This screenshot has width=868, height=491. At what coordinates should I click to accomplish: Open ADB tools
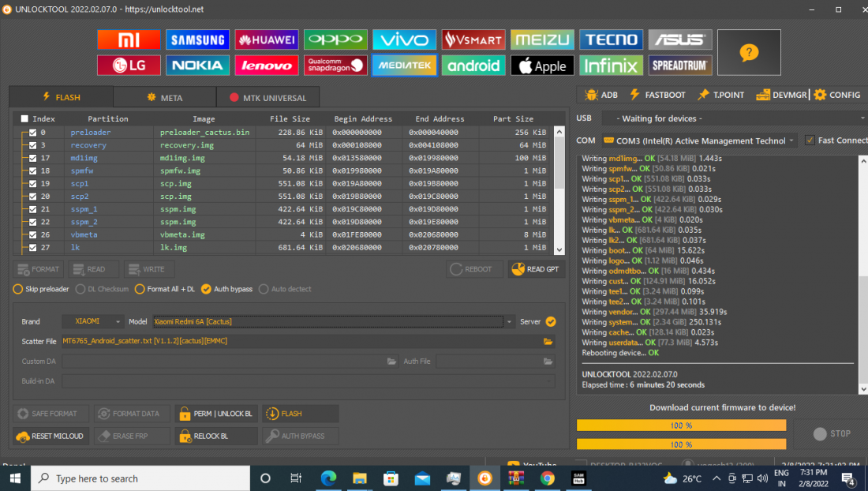[601, 96]
